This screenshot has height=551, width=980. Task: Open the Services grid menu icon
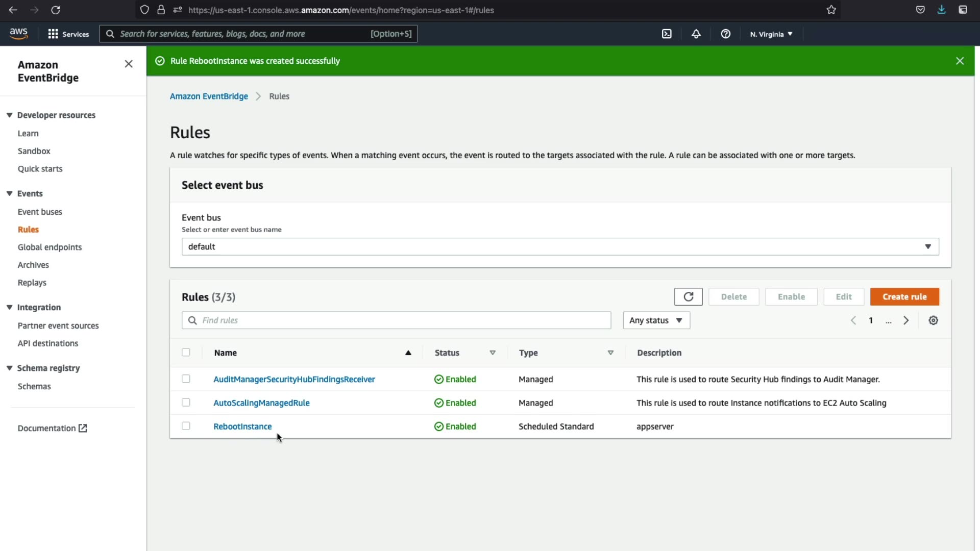pos(53,34)
